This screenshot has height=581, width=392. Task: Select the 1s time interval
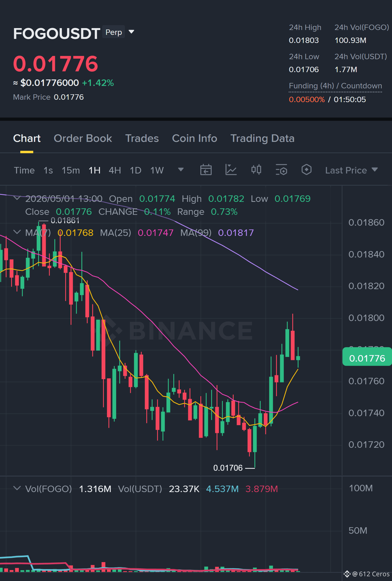point(48,170)
